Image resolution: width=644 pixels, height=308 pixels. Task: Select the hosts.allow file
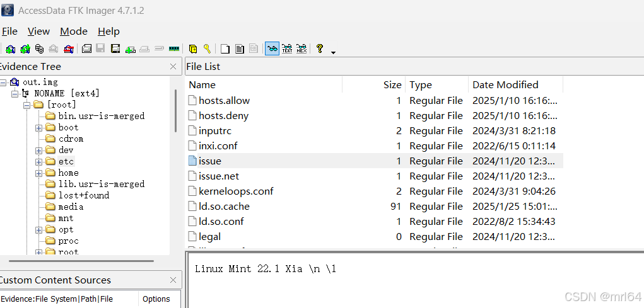pyautogui.click(x=225, y=101)
